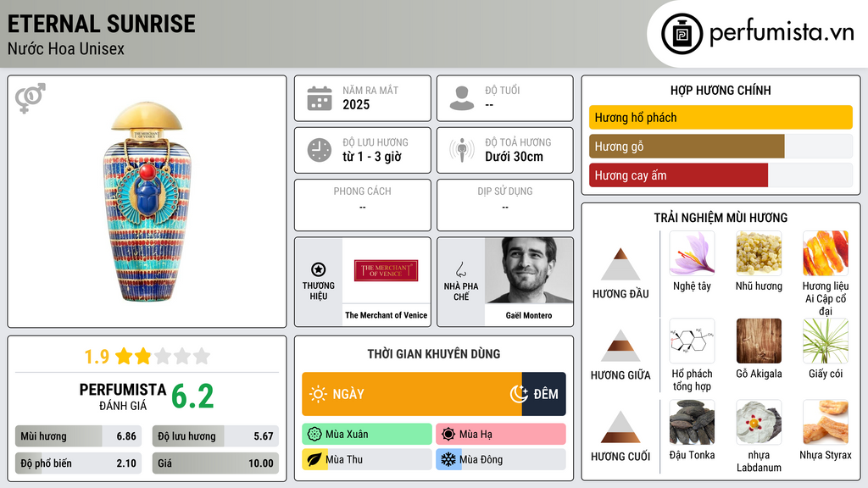Click the Hương đầu pyramid icon
This screenshot has width=868, height=488.
[x=620, y=264]
